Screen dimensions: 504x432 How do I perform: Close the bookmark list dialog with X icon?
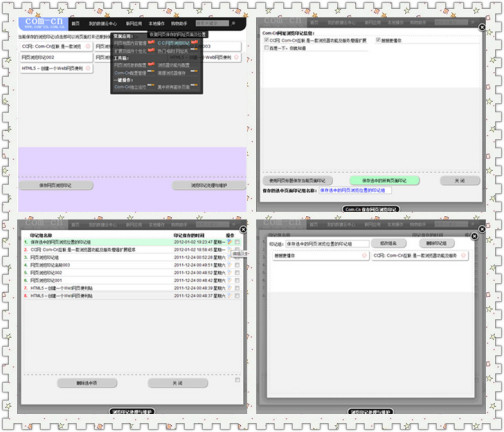[x=243, y=229]
